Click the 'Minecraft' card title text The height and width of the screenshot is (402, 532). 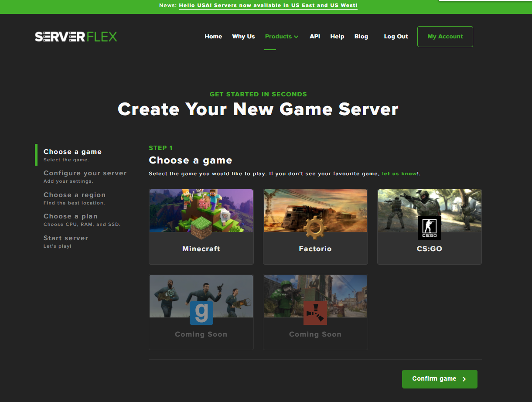[x=201, y=249]
